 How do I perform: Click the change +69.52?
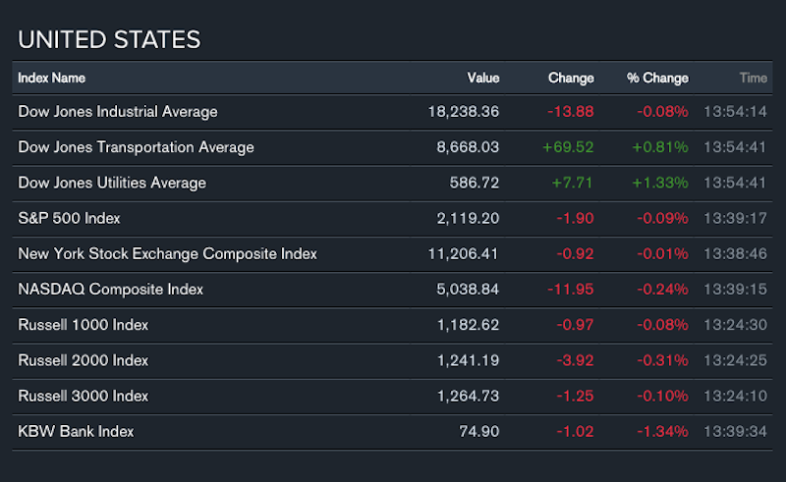(568, 147)
